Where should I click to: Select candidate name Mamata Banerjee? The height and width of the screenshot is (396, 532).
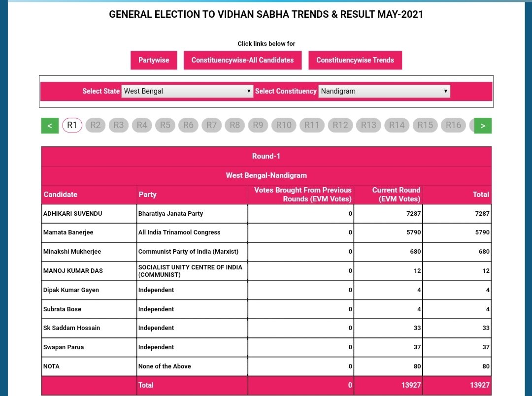[68, 232]
